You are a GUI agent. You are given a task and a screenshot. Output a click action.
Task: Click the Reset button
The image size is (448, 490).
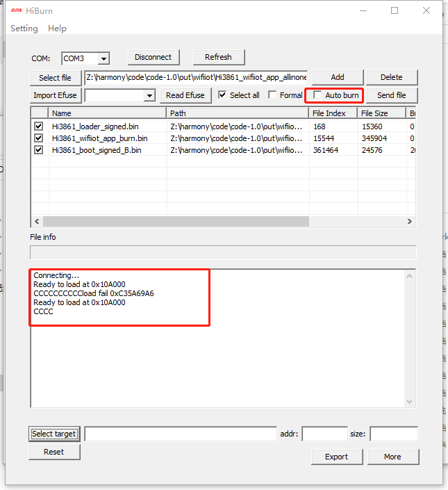coord(54,452)
